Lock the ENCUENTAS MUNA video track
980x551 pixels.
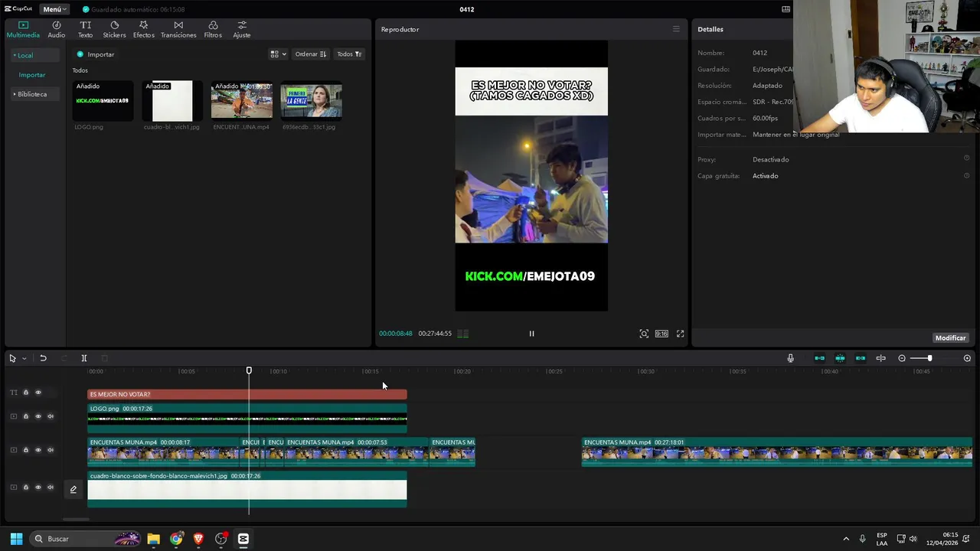[25, 450]
